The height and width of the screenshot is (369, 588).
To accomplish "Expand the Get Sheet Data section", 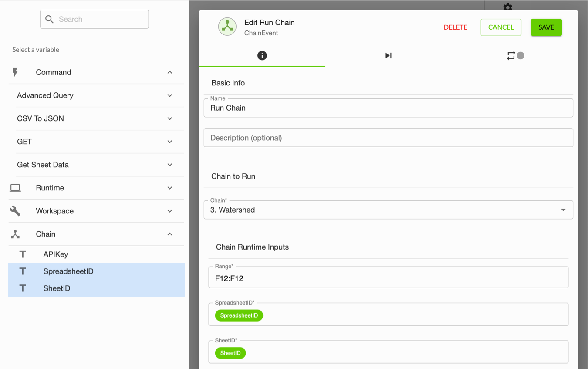I will 169,165.
